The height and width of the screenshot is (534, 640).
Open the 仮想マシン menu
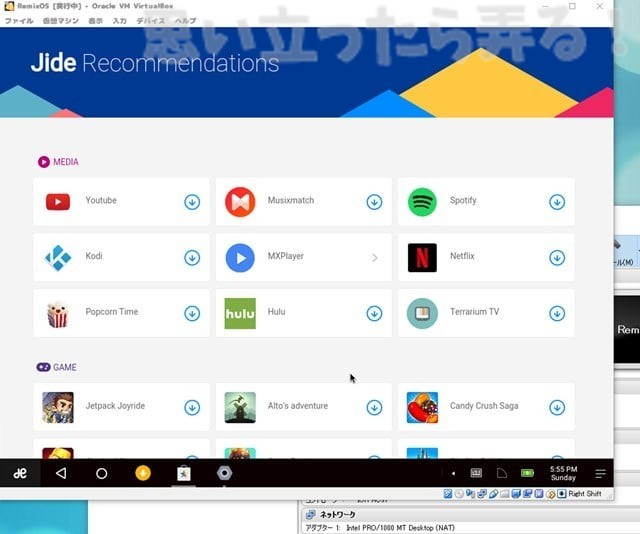click(61, 21)
